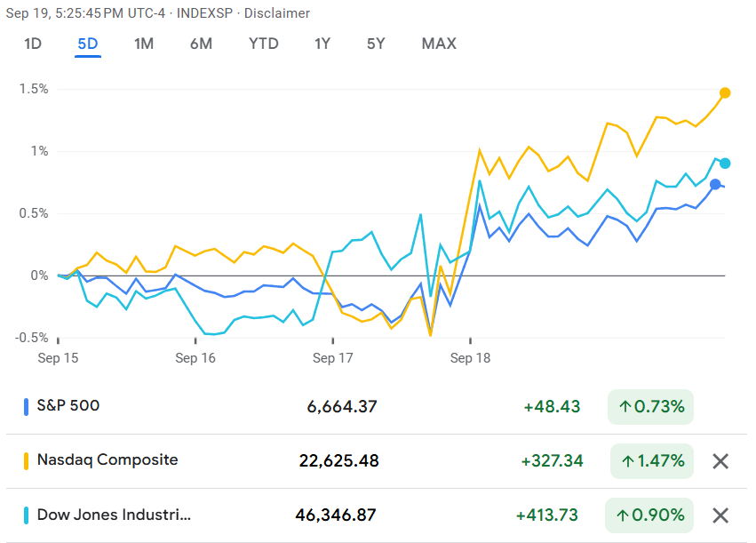Choose the 1Y time range
Screen dimensions: 756x543
pyautogui.click(x=322, y=44)
